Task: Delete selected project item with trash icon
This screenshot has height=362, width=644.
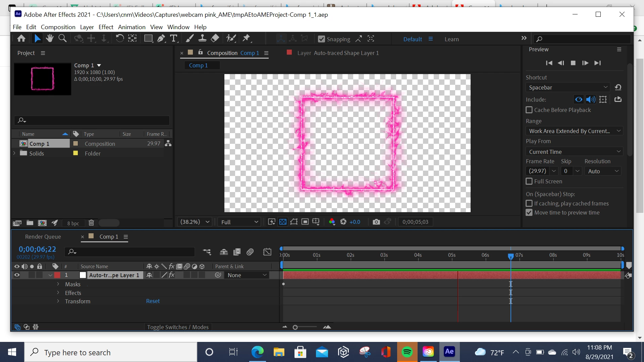Action: pos(91,223)
